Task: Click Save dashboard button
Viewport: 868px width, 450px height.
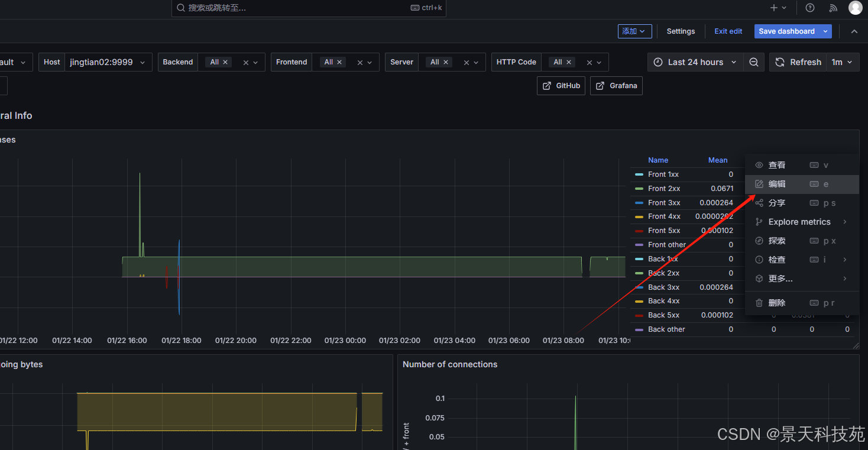Action: click(786, 31)
